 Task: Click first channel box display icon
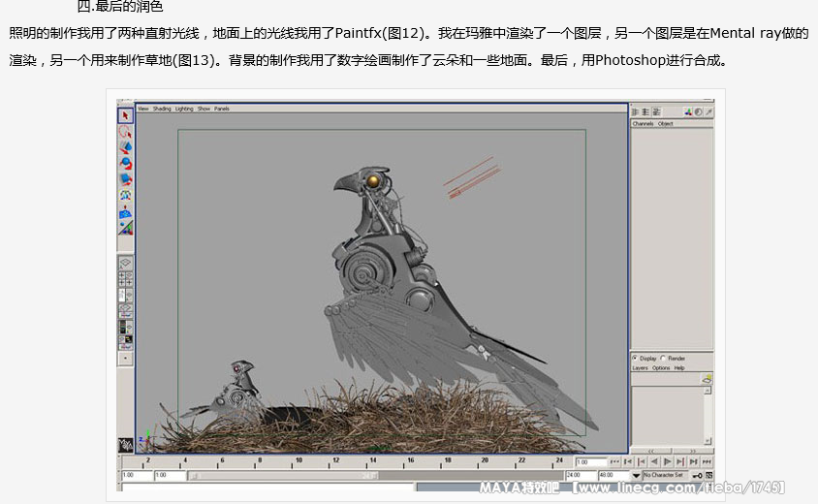[635, 112]
